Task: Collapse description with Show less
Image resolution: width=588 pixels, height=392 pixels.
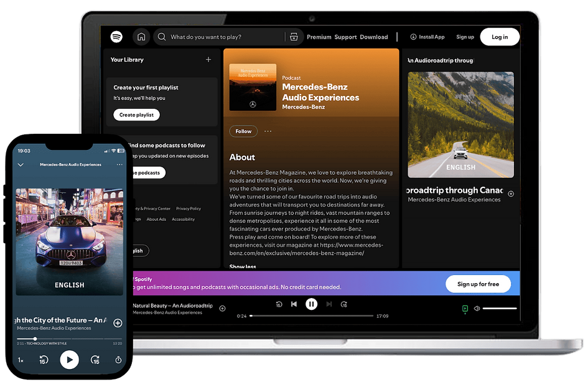Action: pyautogui.click(x=243, y=266)
